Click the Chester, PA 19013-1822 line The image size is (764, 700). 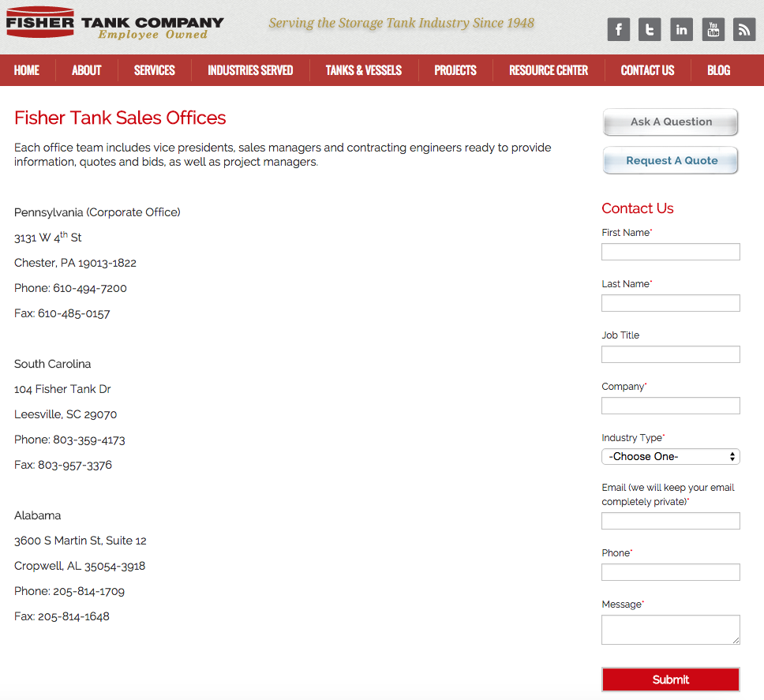(x=75, y=263)
